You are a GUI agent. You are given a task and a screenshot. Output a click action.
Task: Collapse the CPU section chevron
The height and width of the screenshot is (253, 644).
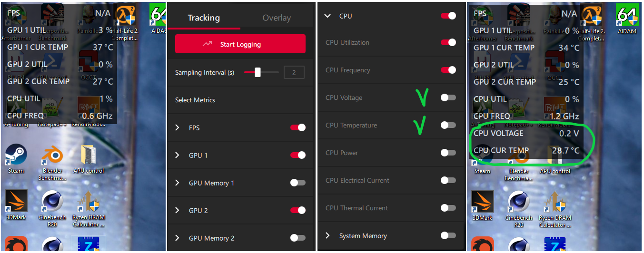(x=327, y=16)
